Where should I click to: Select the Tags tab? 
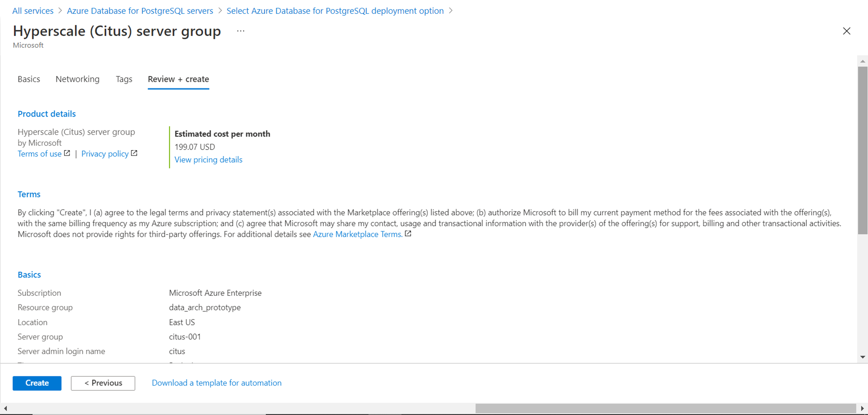click(x=124, y=79)
